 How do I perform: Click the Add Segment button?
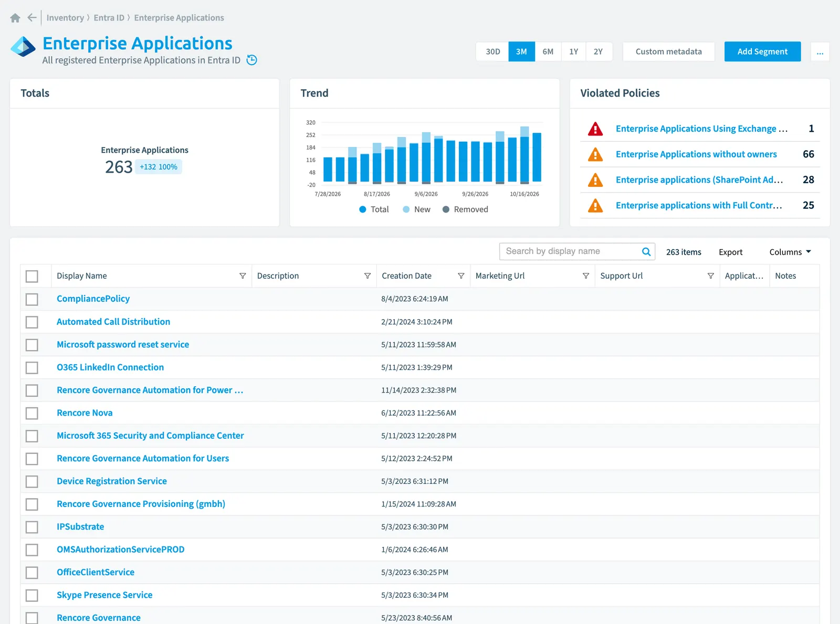pyautogui.click(x=762, y=51)
